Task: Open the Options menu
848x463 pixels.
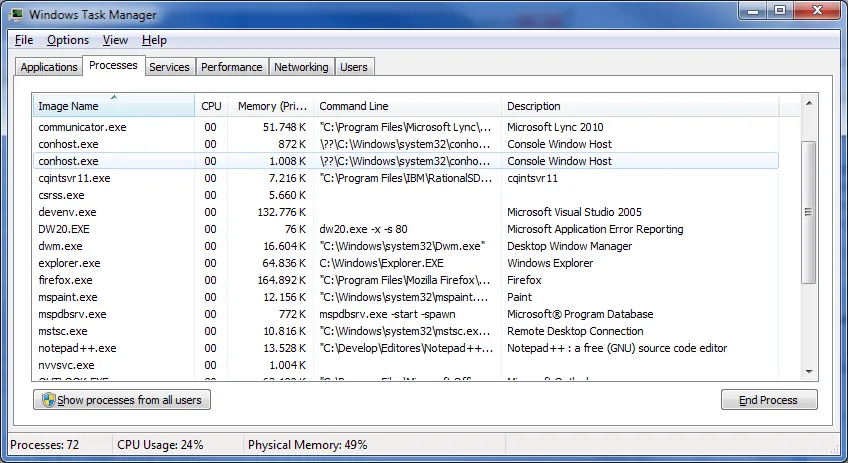Action: point(68,40)
